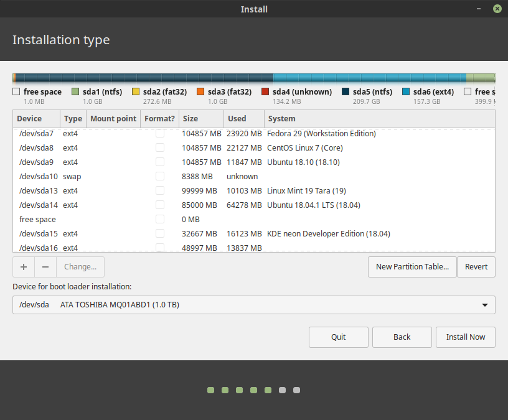Enable formatting for /dev/sda7
Image resolution: width=508 pixels, height=420 pixels.
click(160, 133)
